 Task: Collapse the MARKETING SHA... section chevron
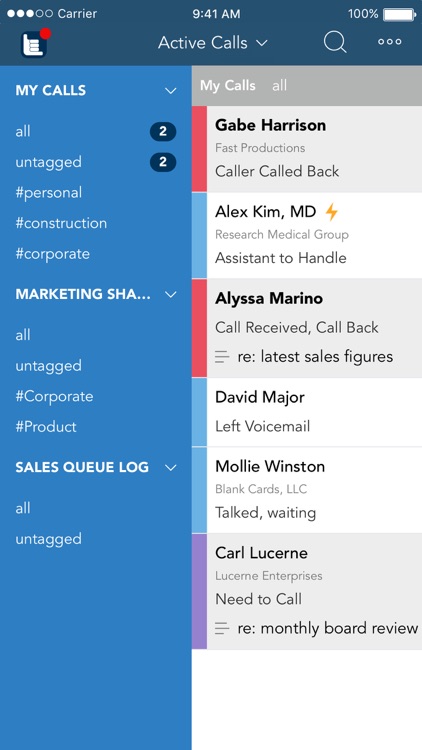click(170, 295)
